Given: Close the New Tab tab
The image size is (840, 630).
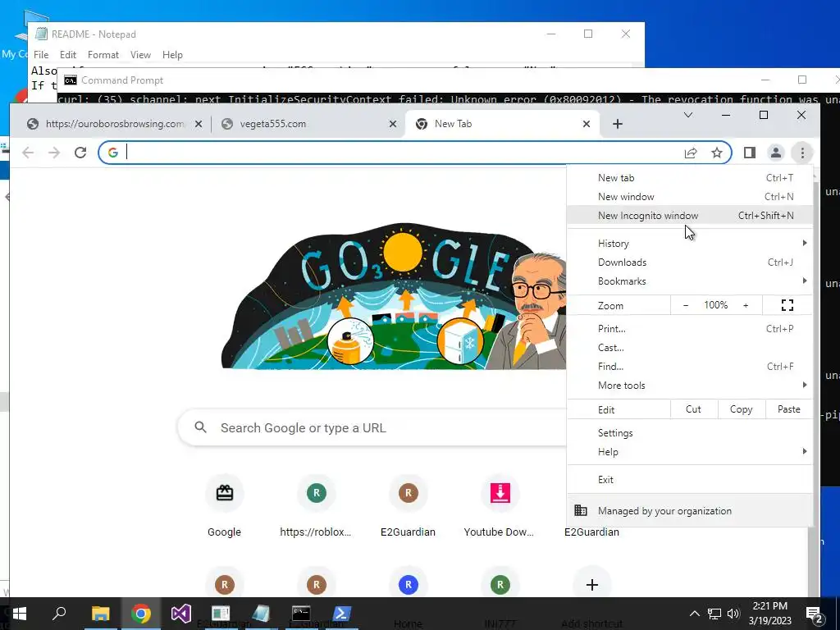Looking at the screenshot, I should coord(587,124).
